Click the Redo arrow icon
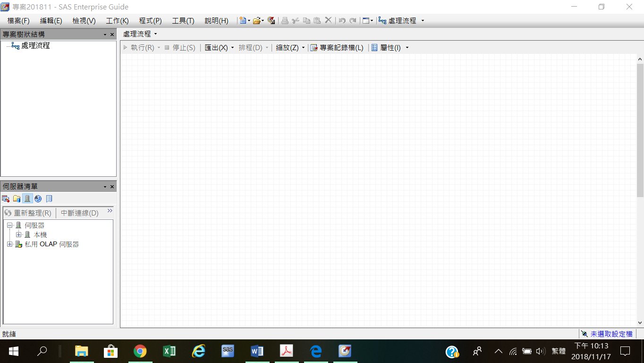644x363 pixels. click(x=353, y=21)
